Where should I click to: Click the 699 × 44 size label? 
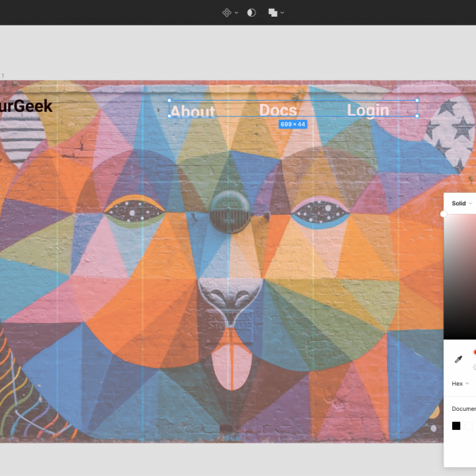(x=293, y=125)
